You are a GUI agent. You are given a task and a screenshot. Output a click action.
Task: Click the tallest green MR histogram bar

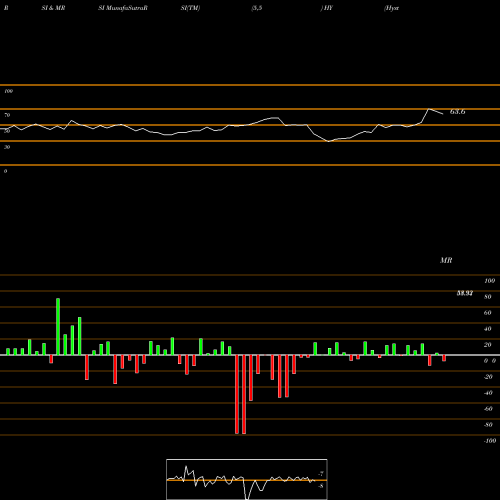[x=58, y=326]
